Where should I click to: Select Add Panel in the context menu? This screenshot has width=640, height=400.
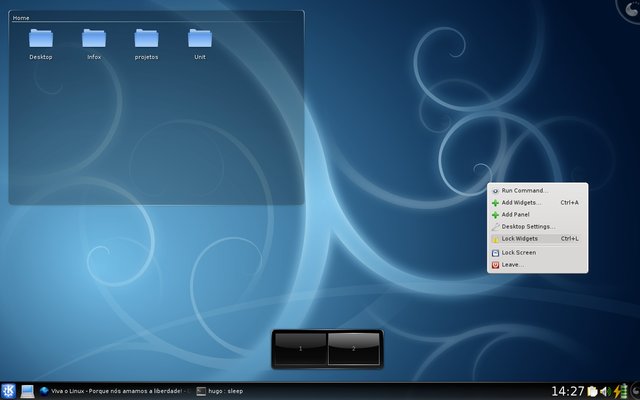[537, 215]
